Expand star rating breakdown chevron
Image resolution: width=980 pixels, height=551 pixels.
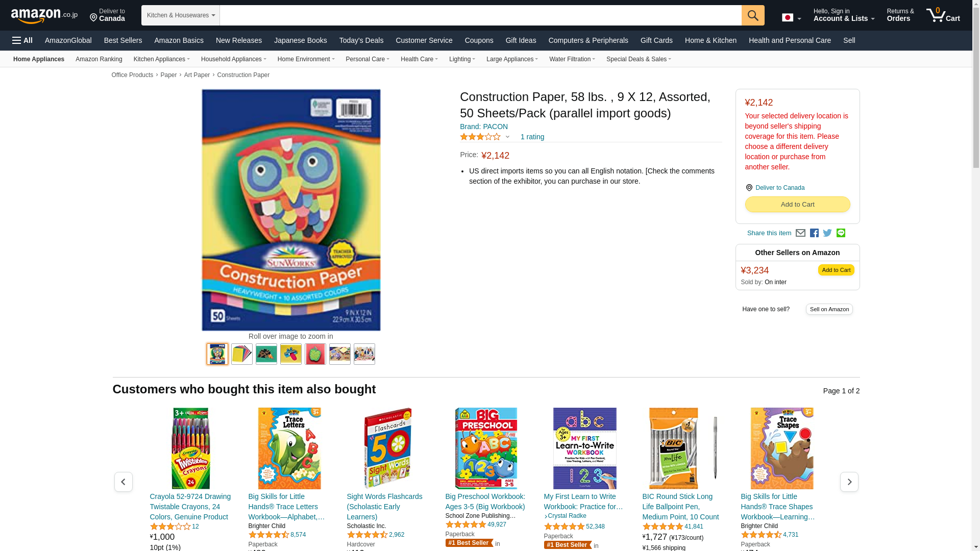507,137
